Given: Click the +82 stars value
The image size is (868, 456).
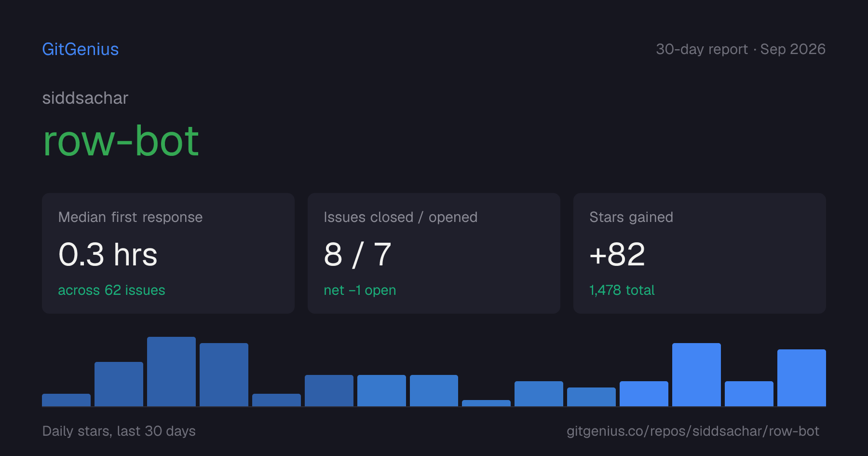Looking at the screenshot, I should (x=617, y=254).
